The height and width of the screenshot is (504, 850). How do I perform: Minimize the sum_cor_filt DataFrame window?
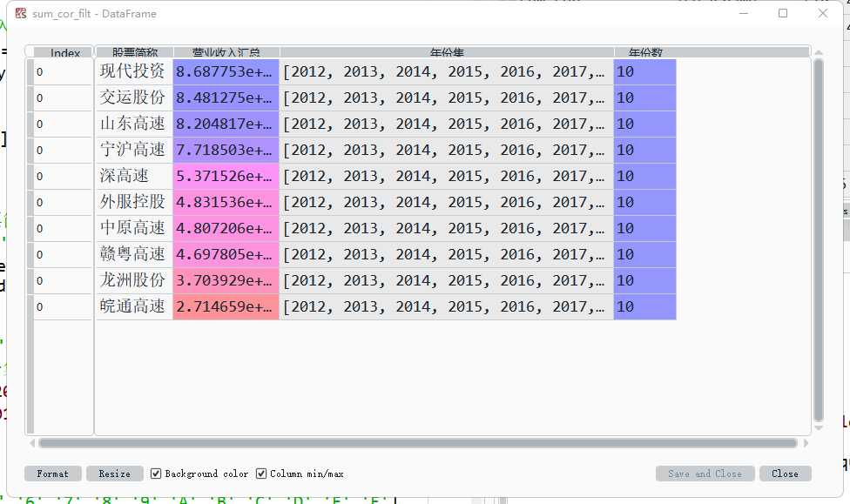744,13
